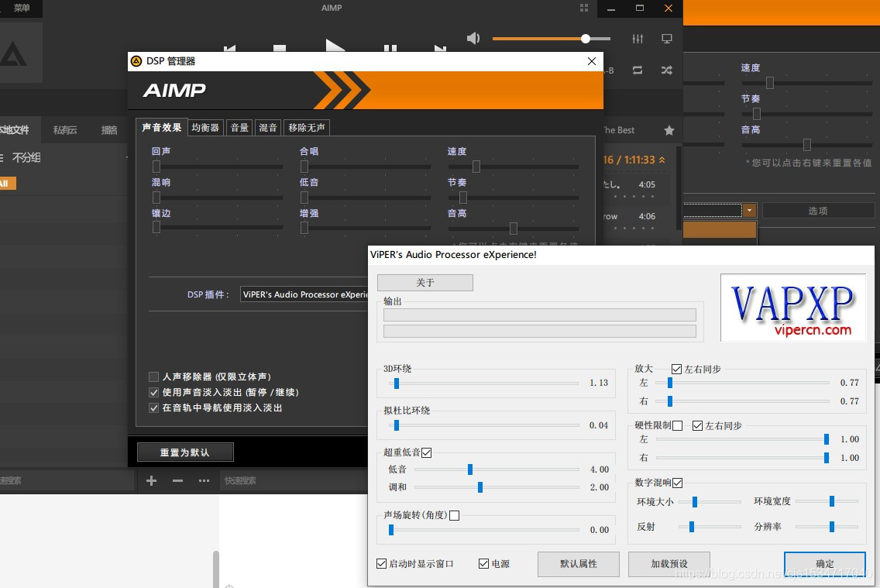Viewport: 880px width, 588px height.
Task: Open the three-dots more options icon
Action: coord(204,480)
